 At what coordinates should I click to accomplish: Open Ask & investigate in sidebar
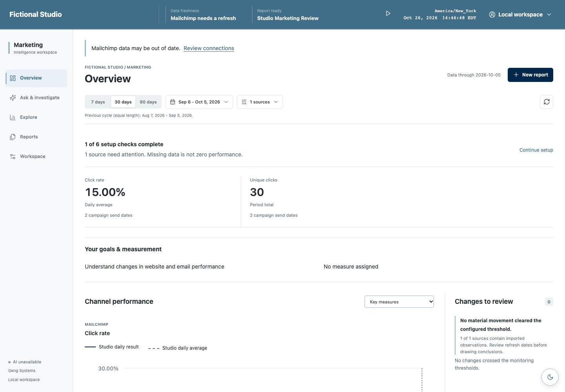click(36, 98)
